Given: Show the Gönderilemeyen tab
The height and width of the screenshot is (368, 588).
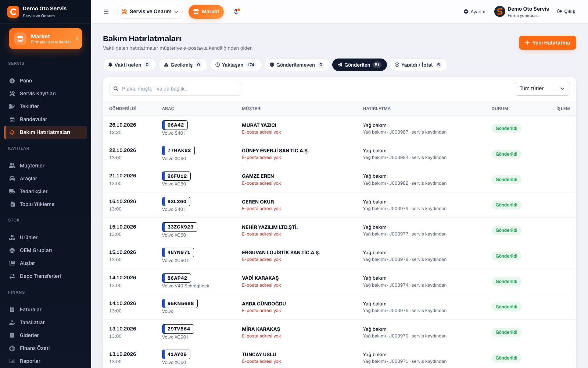Looking at the screenshot, I should coord(297,65).
